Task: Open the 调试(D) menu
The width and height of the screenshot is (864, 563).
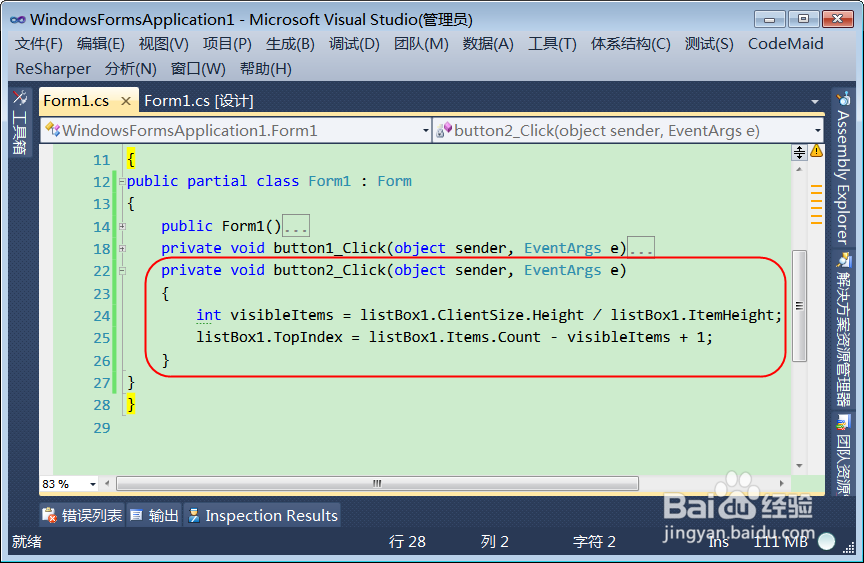Action: coord(354,44)
